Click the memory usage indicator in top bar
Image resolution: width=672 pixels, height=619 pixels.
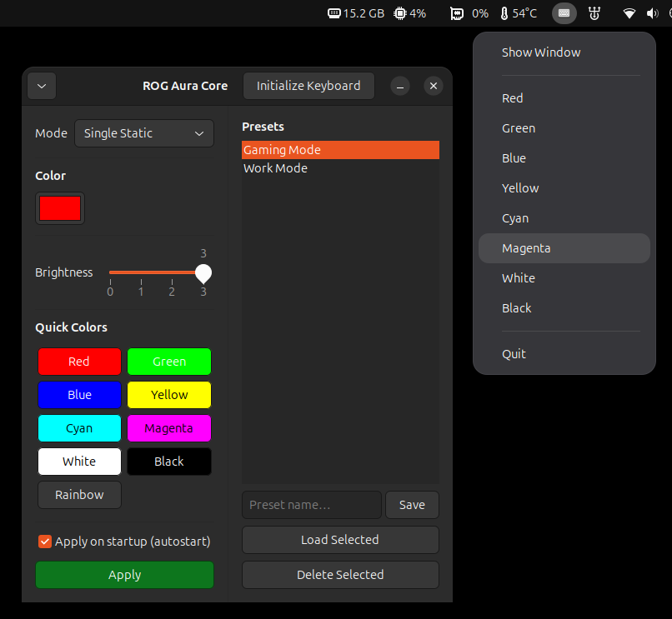tap(356, 13)
